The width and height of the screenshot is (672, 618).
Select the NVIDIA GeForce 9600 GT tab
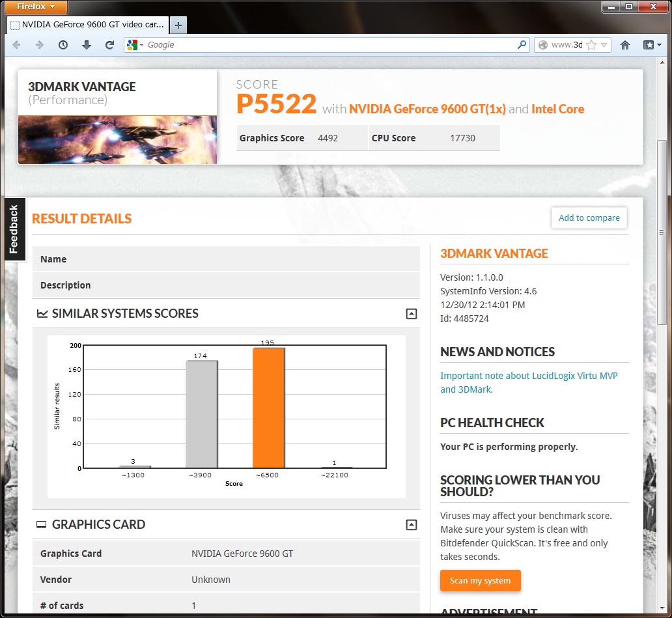pos(88,25)
